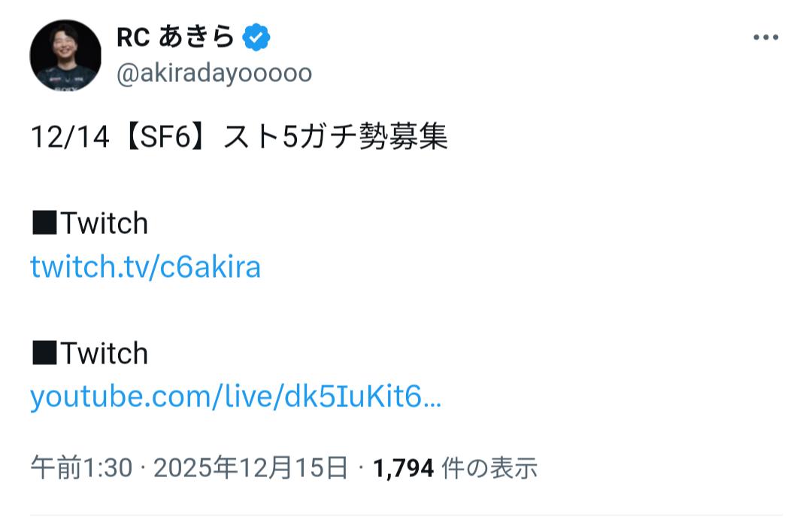Click the 2025年12月15日 post date
Image resolution: width=812 pixels, height=520 pixels.
pos(251,469)
